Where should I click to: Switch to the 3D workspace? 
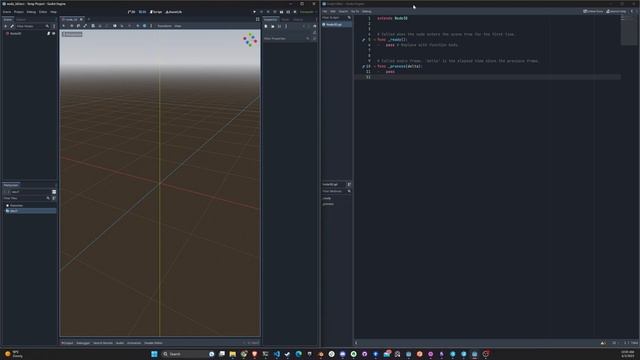pyautogui.click(x=142, y=12)
